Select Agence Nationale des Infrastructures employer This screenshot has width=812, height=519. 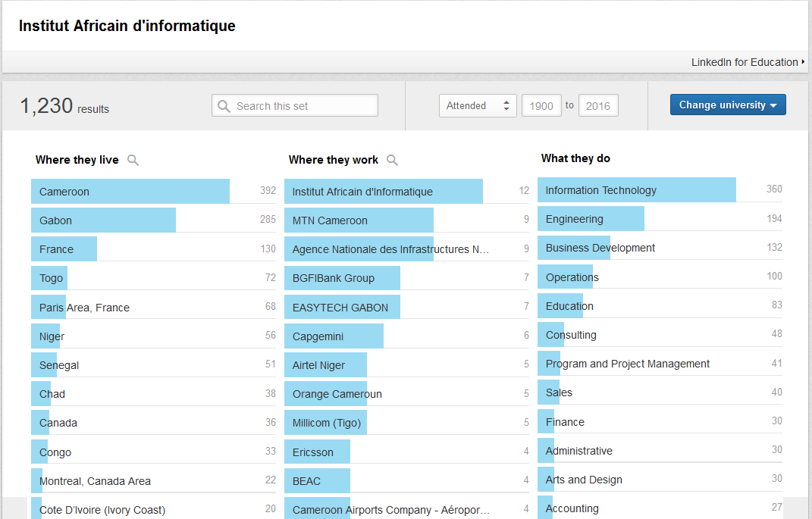point(406,249)
